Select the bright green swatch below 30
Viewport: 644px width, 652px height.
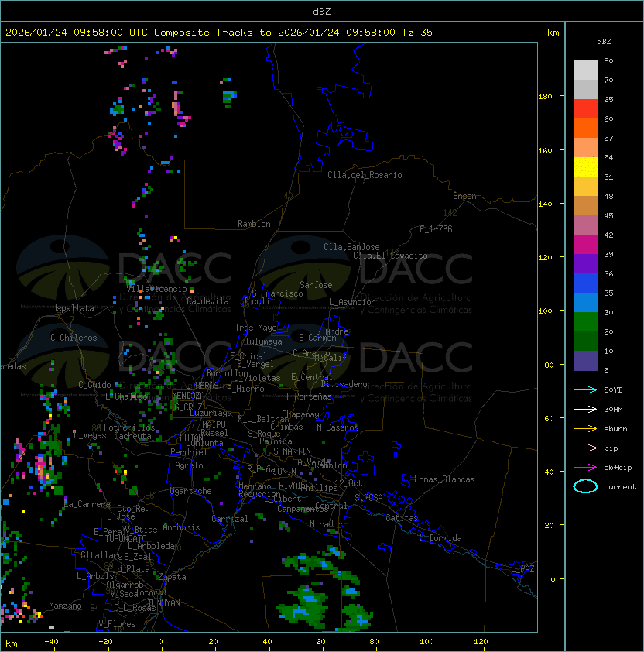pyautogui.click(x=585, y=322)
